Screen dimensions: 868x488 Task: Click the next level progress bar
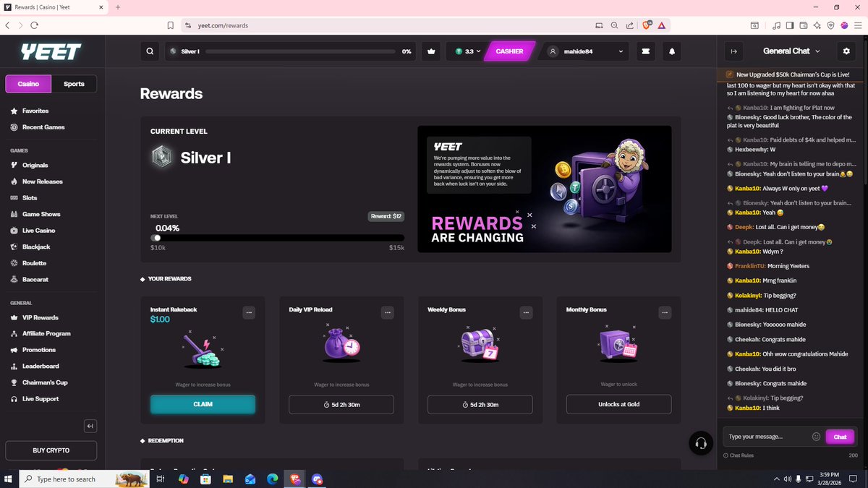click(x=277, y=238)
